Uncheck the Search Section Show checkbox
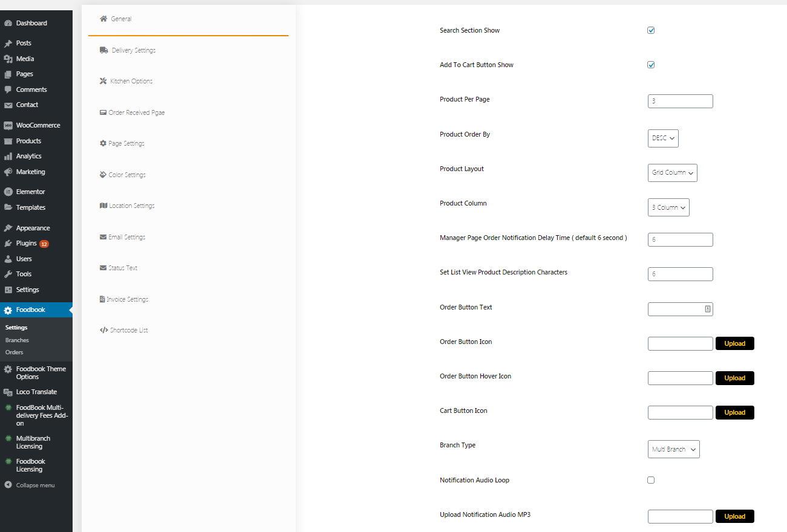787x532 pixels. click(x=651, y=30)
